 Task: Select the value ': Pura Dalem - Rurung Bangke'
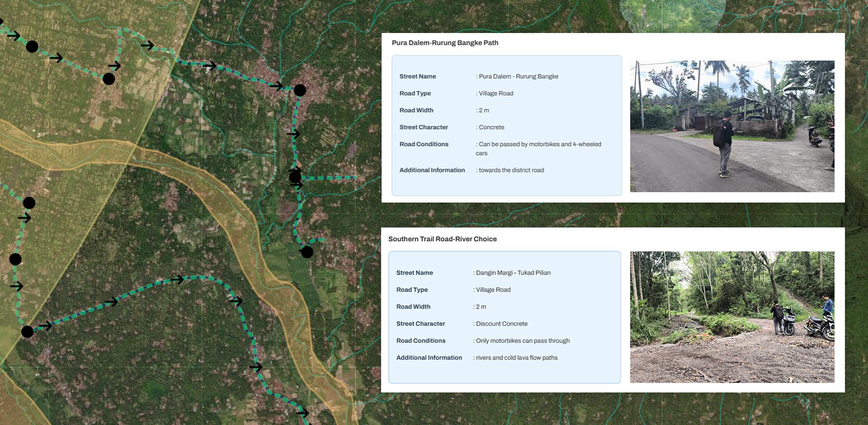pos(517,76)
